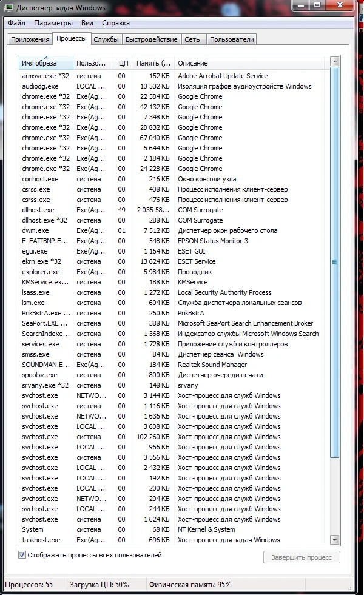Click the Task Manager title bar icon

coord(8,7)
